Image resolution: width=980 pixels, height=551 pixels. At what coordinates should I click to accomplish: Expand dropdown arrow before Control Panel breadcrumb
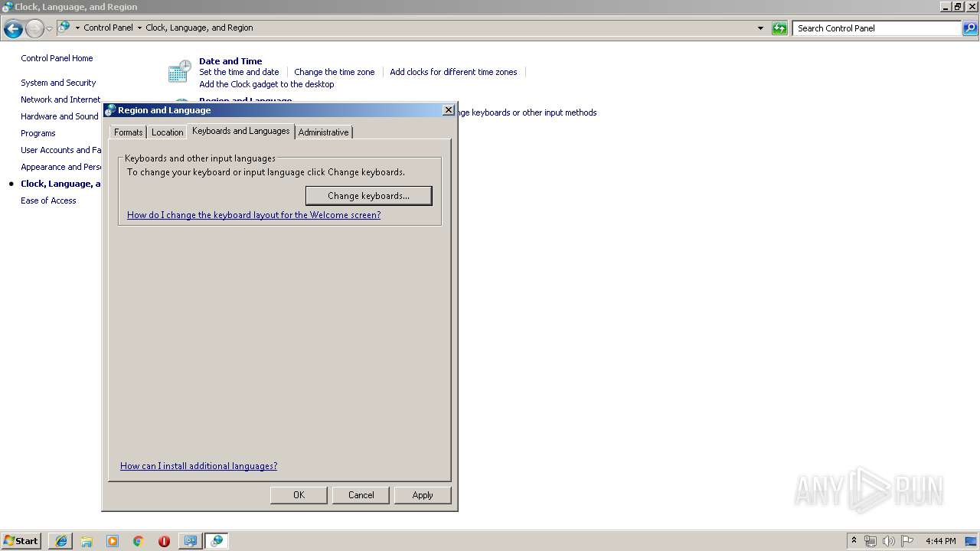tap(77, 28)
